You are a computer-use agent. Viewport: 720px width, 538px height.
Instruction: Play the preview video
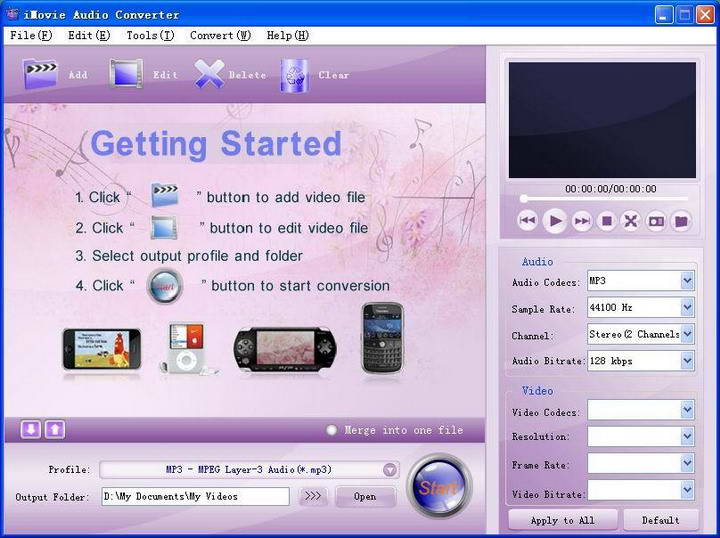[555, 221]
